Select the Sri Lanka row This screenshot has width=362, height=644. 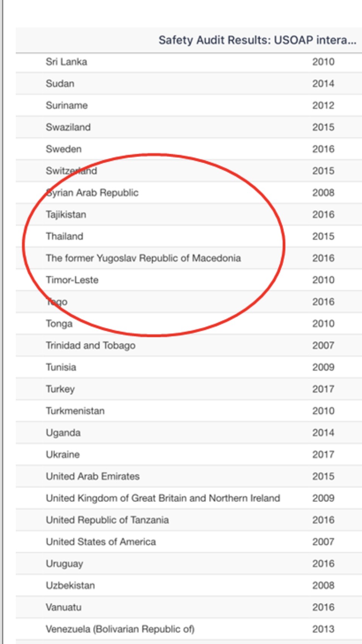[x=66, y=61]
